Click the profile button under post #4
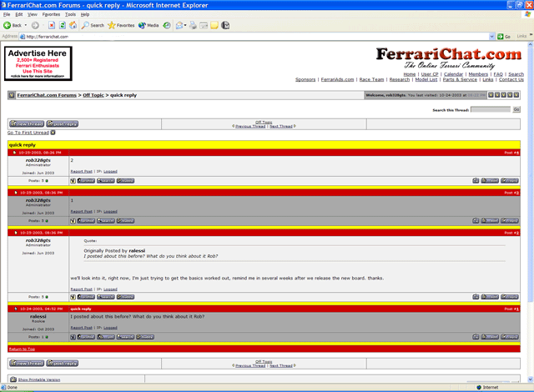 point(86,181)
